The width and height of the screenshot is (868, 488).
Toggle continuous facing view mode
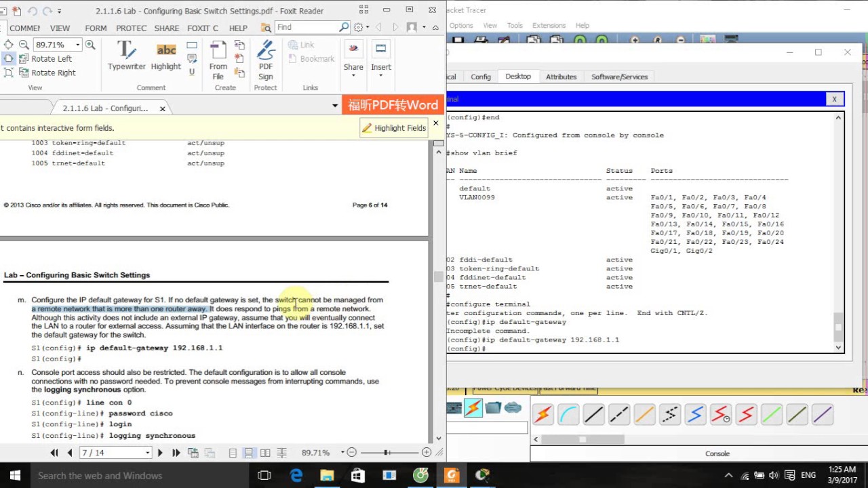[281, 453]
